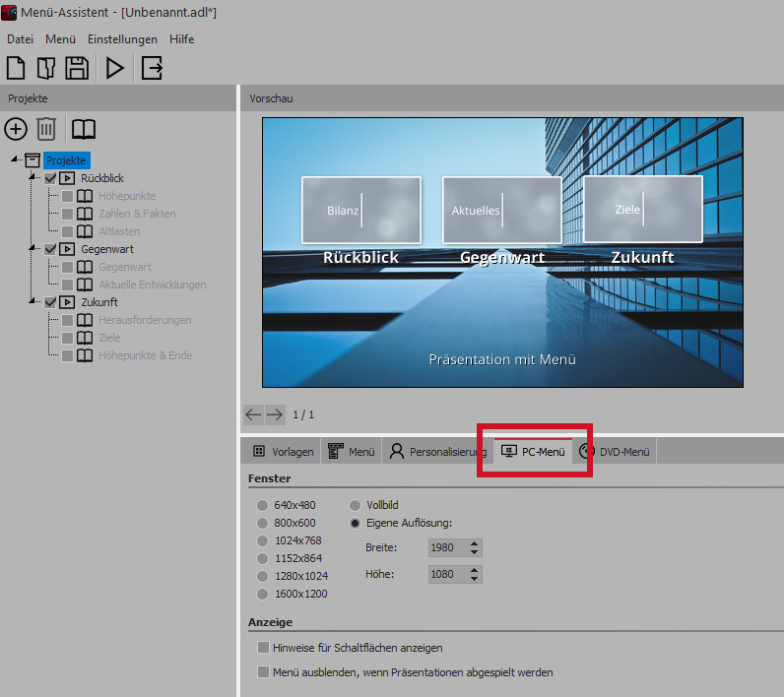The image size is (784, 697).
Task: Click the play preview triangle icon
Action: pos(115,68)
